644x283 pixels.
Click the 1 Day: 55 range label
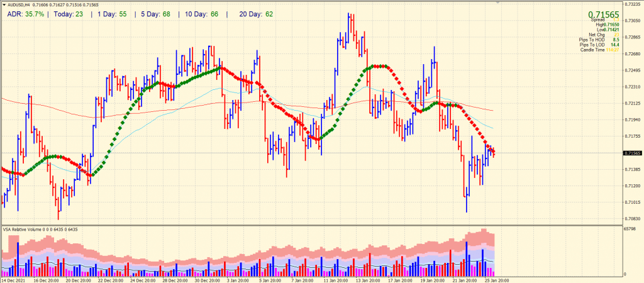112,14
